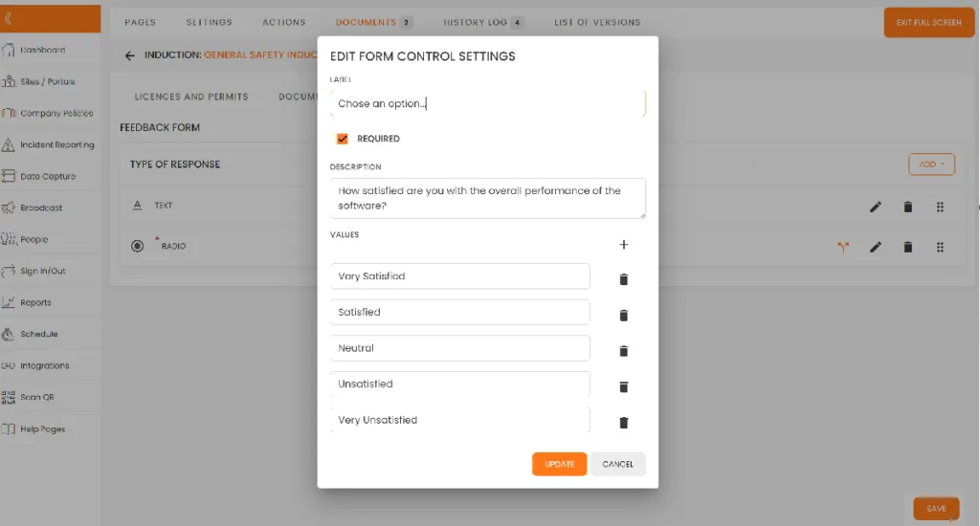Screen dimensions: 980x526
Task: Collapse the sidebar with the chevron
Action: coord(9,18)
